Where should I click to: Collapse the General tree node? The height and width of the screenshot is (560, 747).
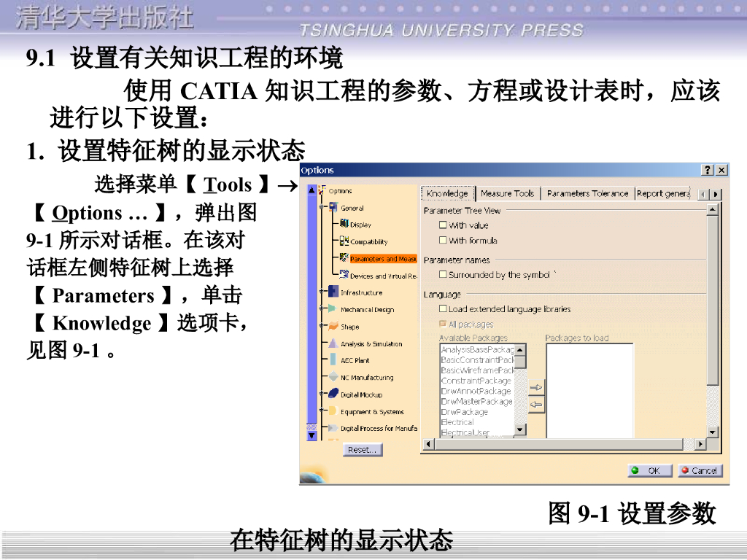(322, 207)
